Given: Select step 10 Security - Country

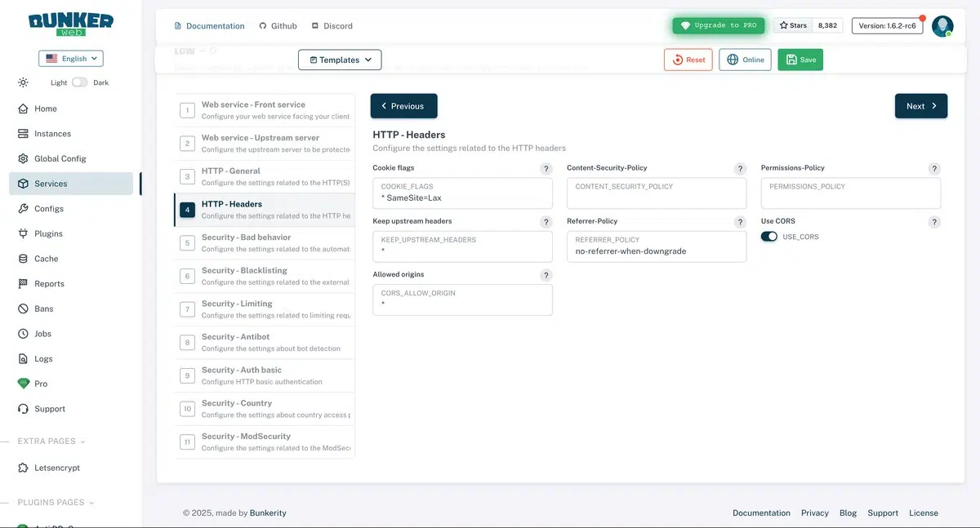Looking at the screenshot, I should point(265,409).
